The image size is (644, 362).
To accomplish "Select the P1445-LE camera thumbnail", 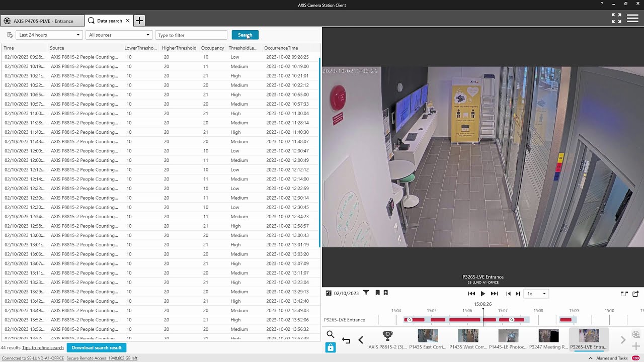I will pos(508,339).
